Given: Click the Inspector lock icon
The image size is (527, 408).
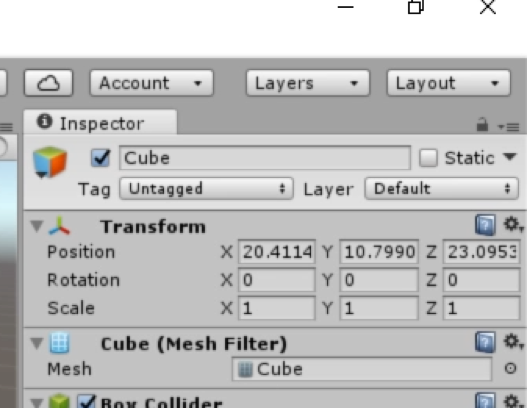Looking at the screenshot, I should pos(482,125).
